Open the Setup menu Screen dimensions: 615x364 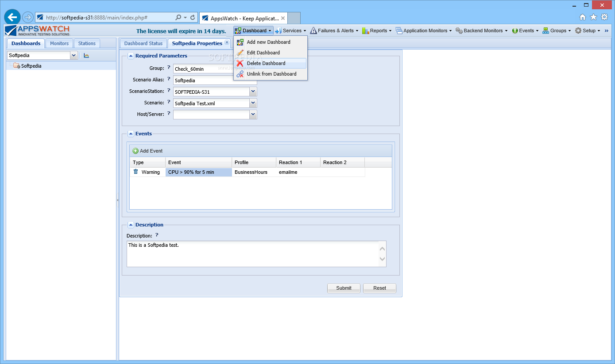click(x=588, y=31)
